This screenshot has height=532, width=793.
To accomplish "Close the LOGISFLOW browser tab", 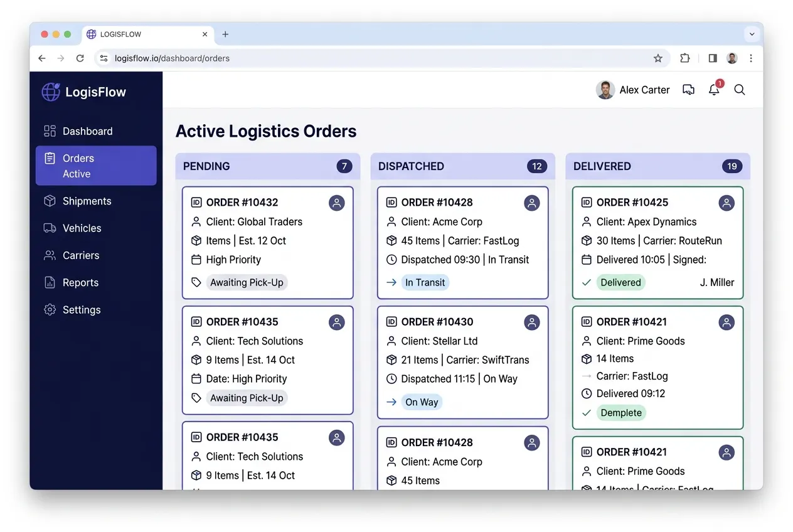I will click(x=205, y=35).
